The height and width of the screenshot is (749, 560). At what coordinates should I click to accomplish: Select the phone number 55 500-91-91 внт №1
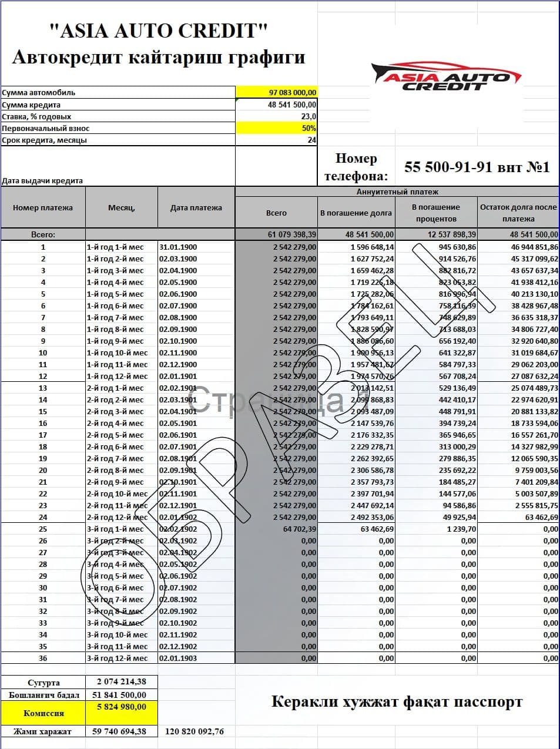[477, 167]
